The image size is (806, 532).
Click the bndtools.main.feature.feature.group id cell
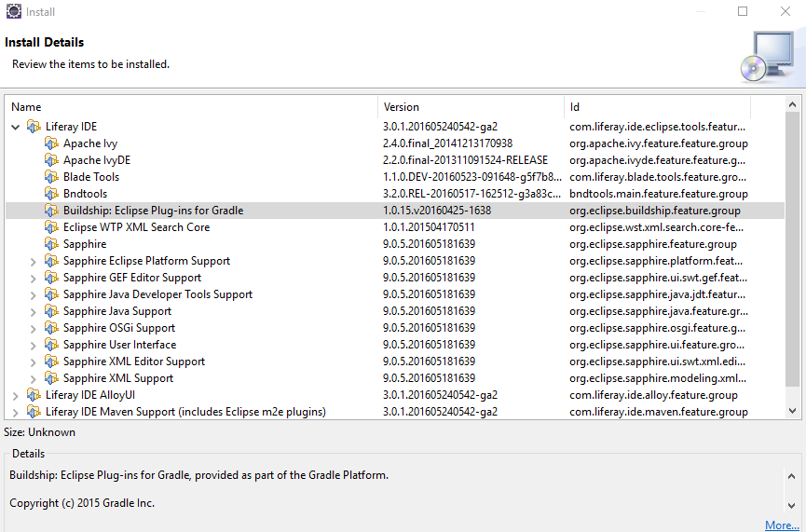coord(659,194)
